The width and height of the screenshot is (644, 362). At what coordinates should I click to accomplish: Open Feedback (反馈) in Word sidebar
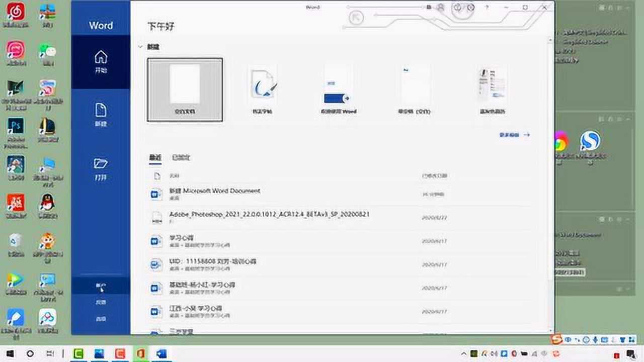(101, 302)
